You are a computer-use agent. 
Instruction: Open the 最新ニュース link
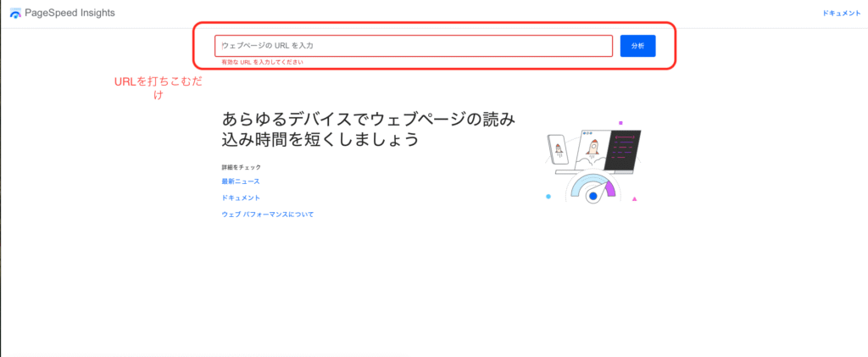tap(241, 181)
